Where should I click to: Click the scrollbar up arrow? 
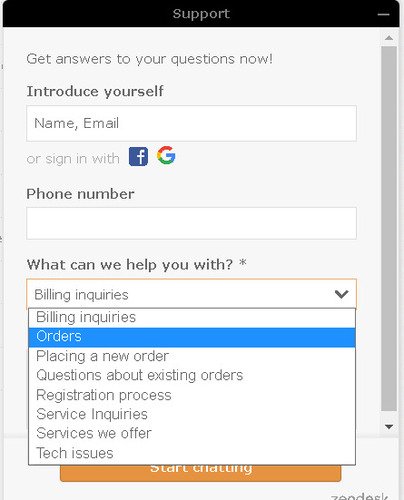(x=389, y=38)
